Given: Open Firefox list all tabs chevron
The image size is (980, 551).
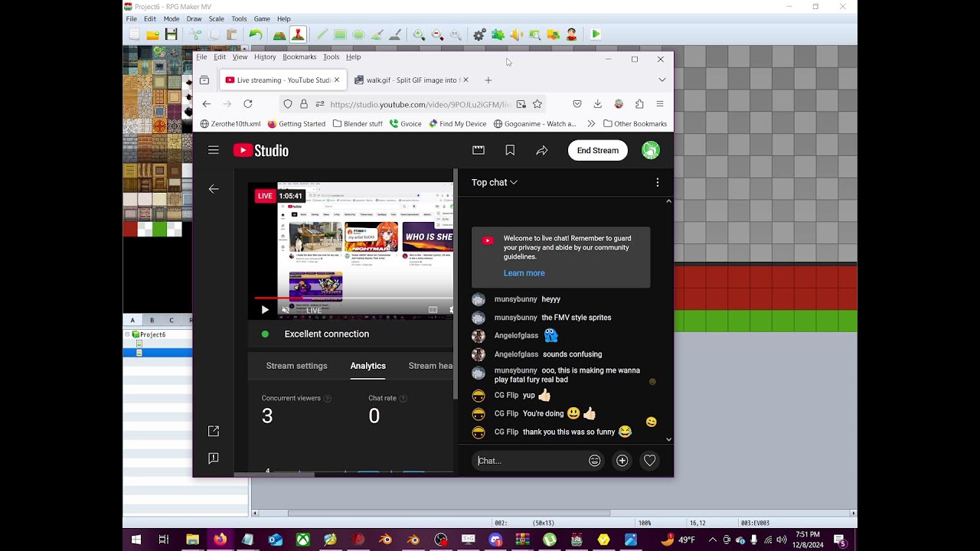Looking at the screenshot, I should click(x=662, y=80).
